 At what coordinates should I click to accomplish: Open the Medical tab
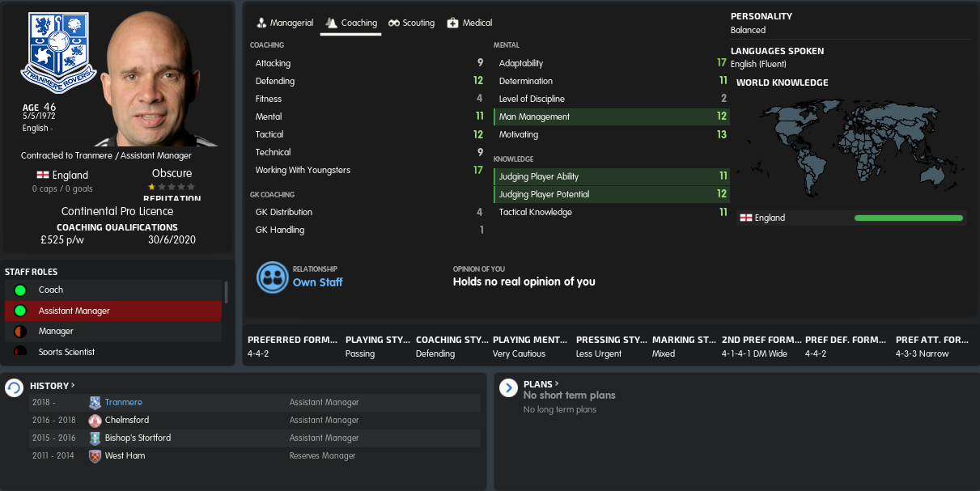pos(469,23)
